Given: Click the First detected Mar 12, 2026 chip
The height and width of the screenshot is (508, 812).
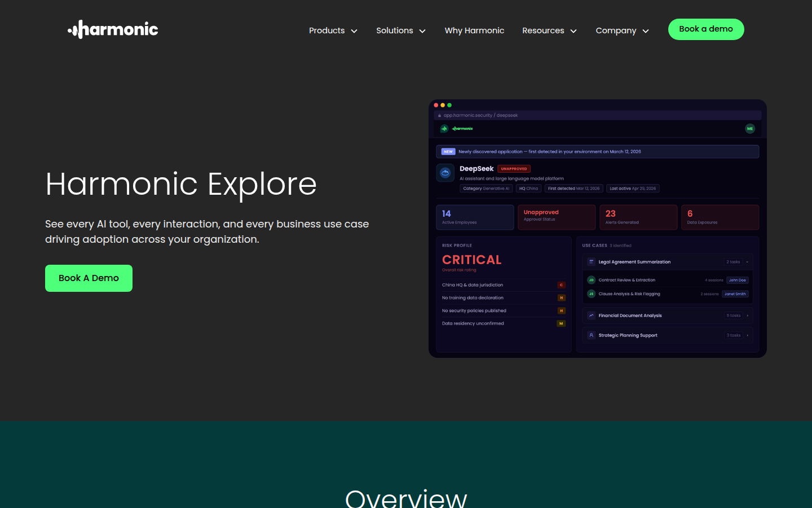Looking at the screenshot, I should [574, 189].
